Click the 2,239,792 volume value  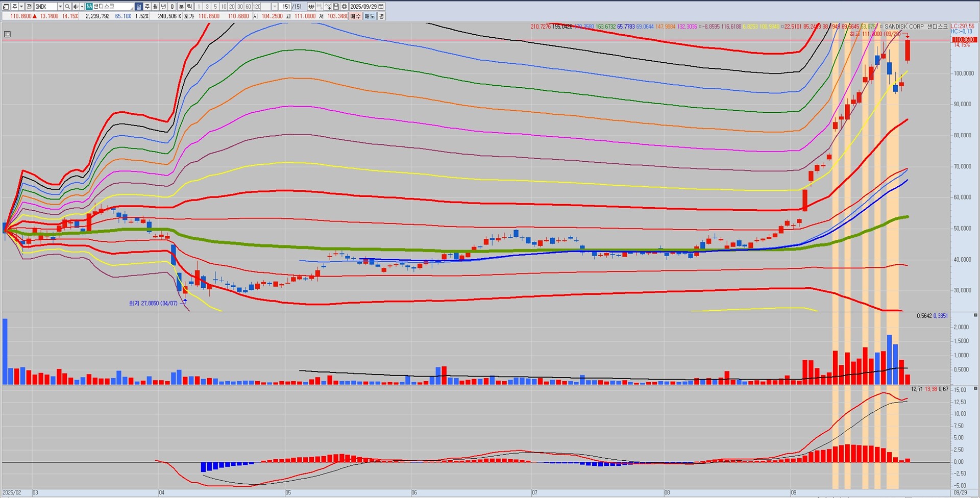(x=97, y=16)
